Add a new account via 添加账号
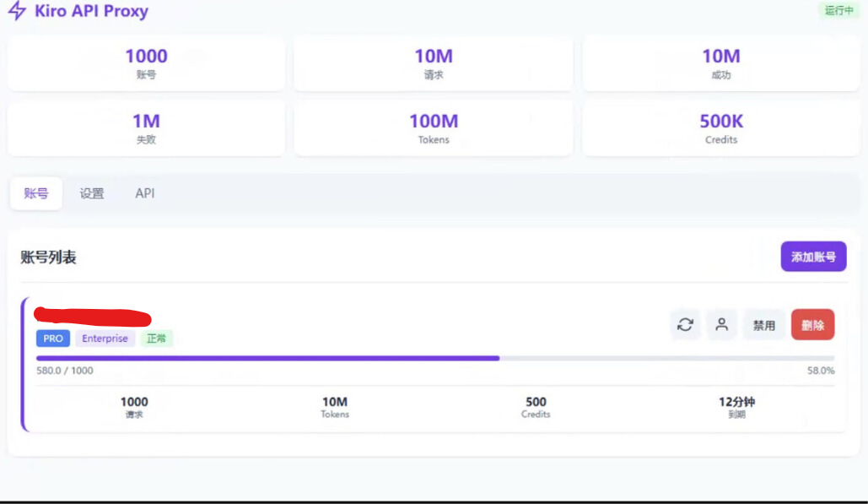The width and height of the screenshot is (868, 504). (x=813, y=257)
